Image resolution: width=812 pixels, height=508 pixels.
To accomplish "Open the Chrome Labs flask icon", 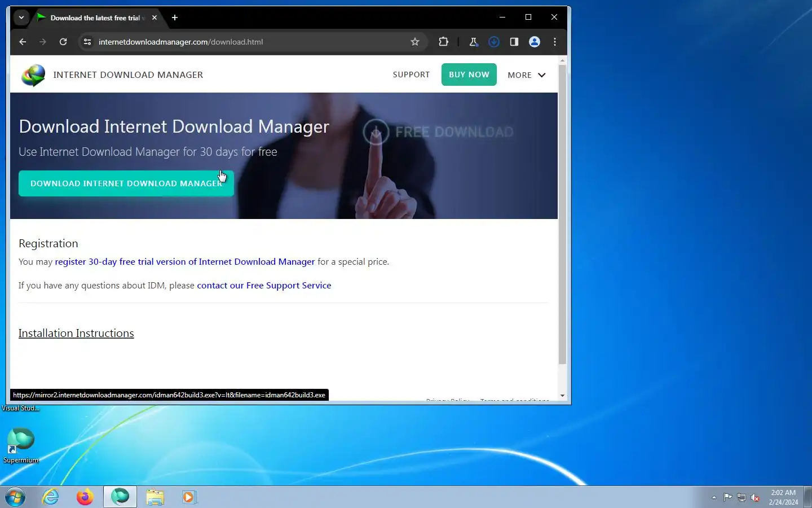I will (x=473, y=42).
